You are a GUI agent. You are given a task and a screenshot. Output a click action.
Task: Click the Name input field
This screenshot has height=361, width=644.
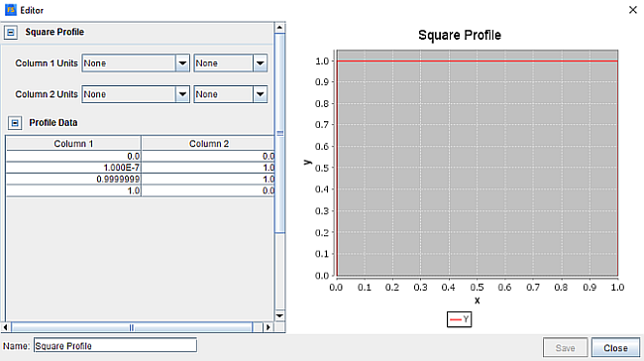(x=115, y=345)
